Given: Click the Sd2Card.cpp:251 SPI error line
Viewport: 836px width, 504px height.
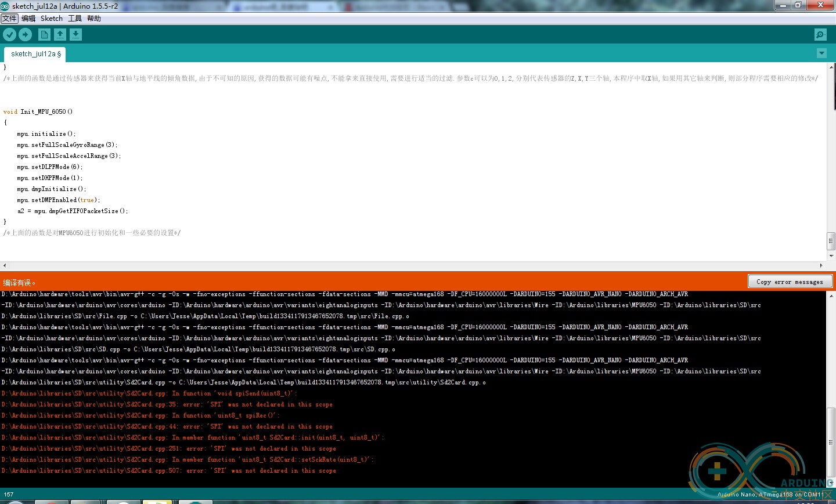Looking at the screenshot, I should click(x=169, y=448).
